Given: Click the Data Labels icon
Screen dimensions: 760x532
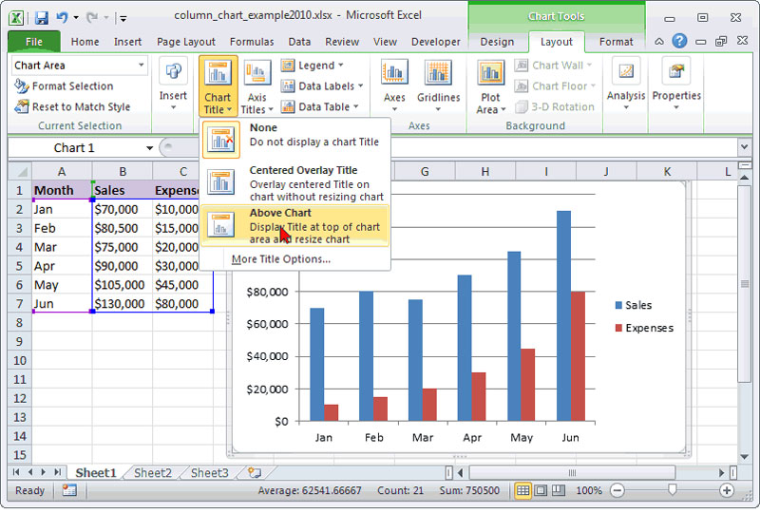Looking at the screenshot, I should click(288, 85).
